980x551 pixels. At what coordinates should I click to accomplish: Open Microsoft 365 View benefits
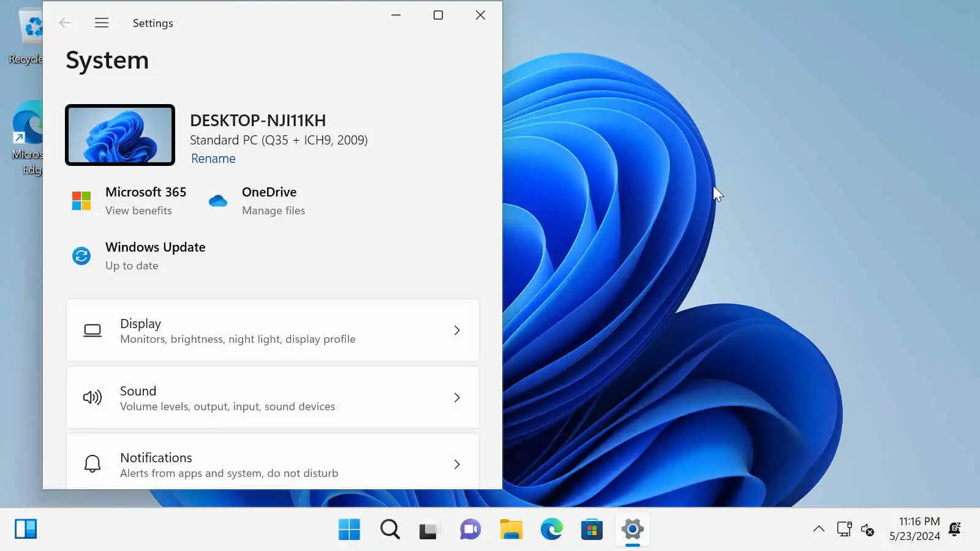click(138, 211)
